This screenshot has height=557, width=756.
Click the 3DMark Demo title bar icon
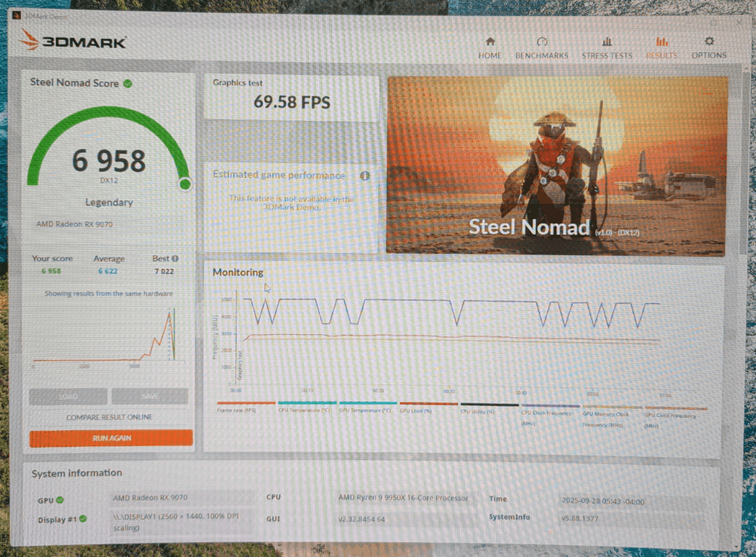coord(16,15)
